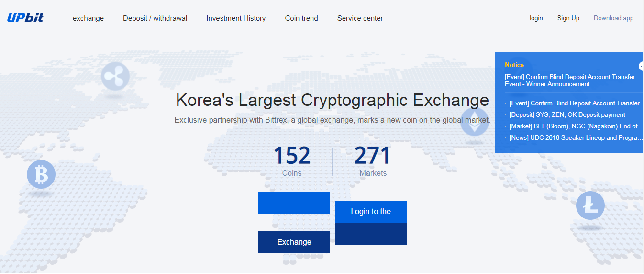Open the BLT (Bloom) market notice
This screenshot has width=644, height=274.
tap(573, 126)
